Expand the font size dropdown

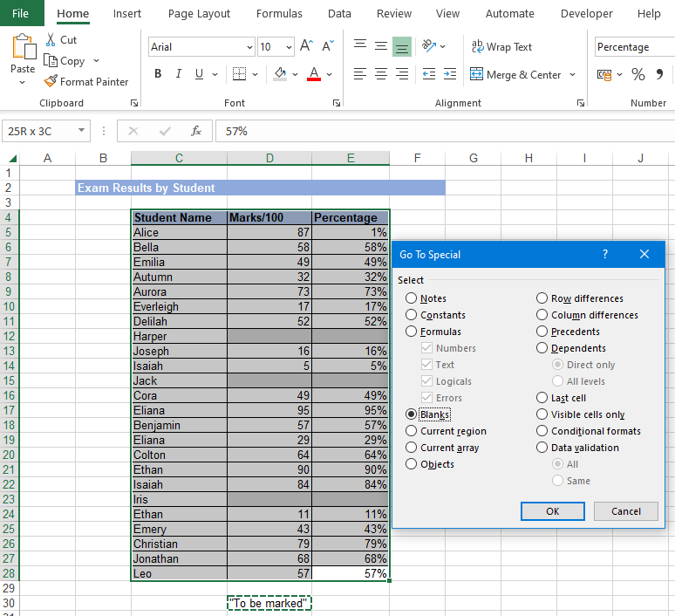click(289, 47)
